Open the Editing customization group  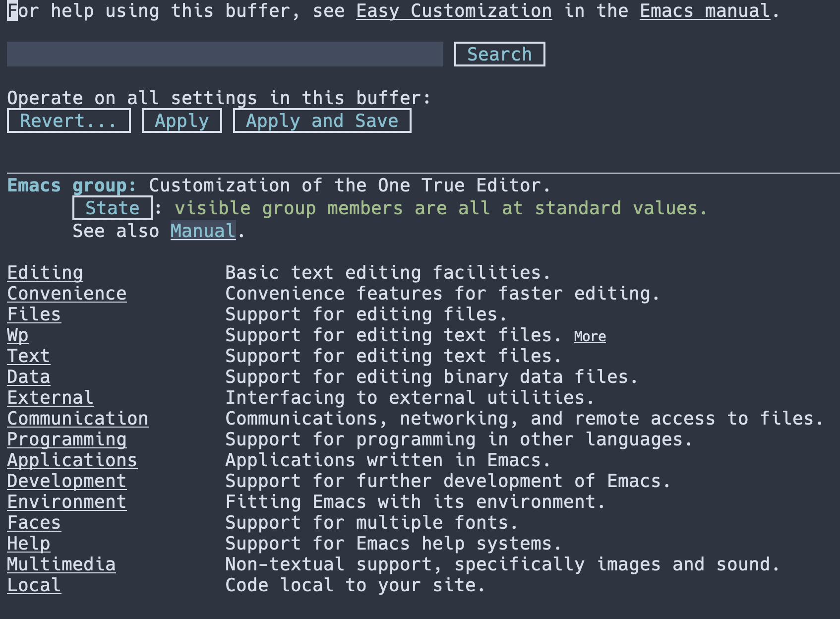pos(45,272)
